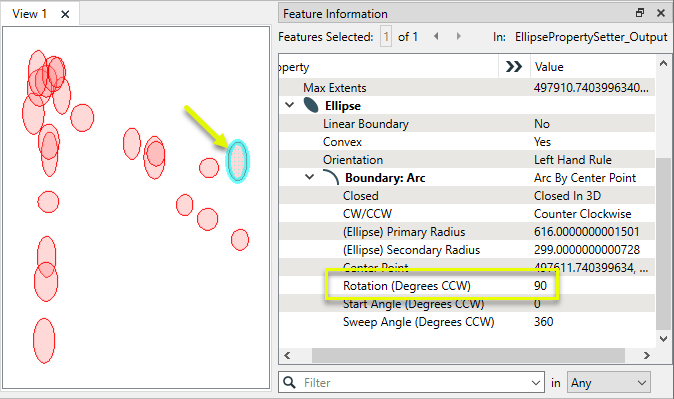Screen dimensions: 674x399
Task: Click the horizontal scrollbar thumb
Action: point(468,355)
